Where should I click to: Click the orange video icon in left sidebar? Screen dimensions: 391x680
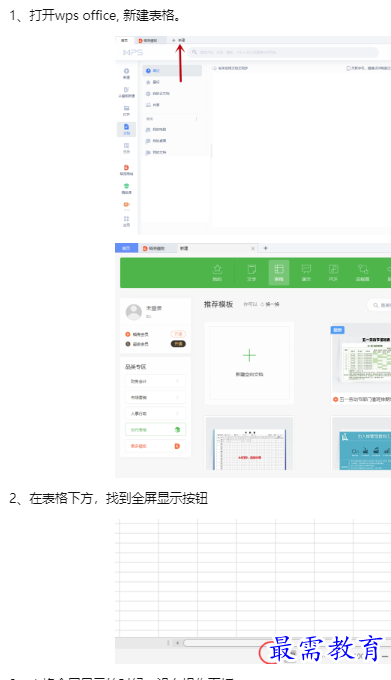pyautogui.click(x=126, y=206)
